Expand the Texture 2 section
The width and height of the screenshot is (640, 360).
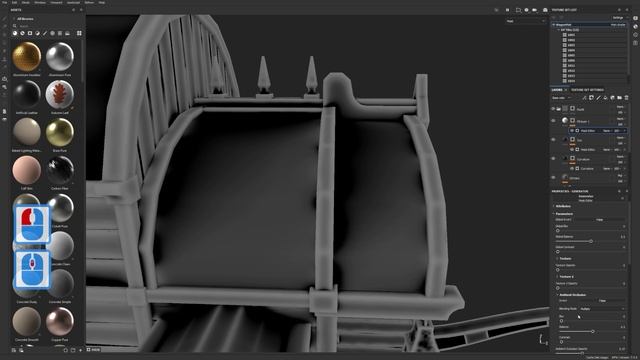(566, 276)
